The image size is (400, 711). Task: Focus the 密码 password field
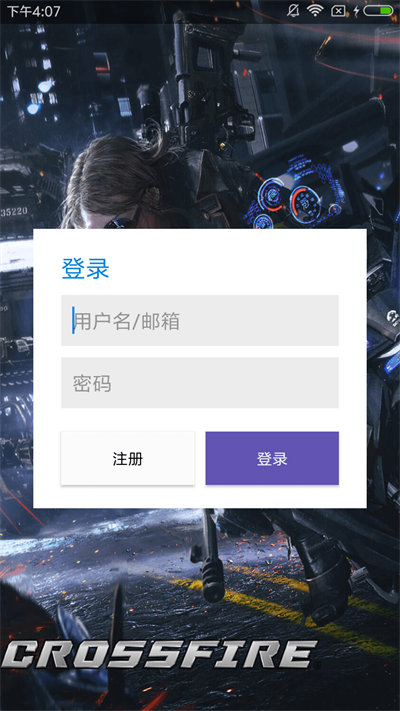[x=200, y=383]
